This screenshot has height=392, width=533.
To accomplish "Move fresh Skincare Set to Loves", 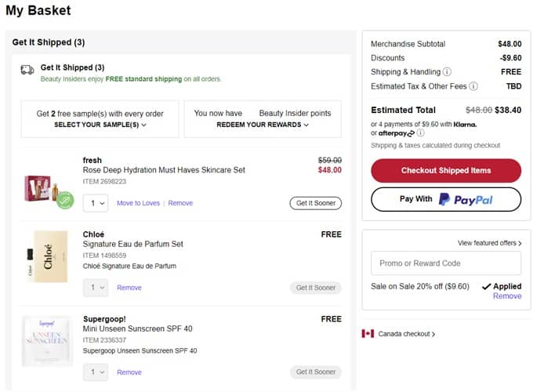I will pyautogui.click(x=138, y=203).
